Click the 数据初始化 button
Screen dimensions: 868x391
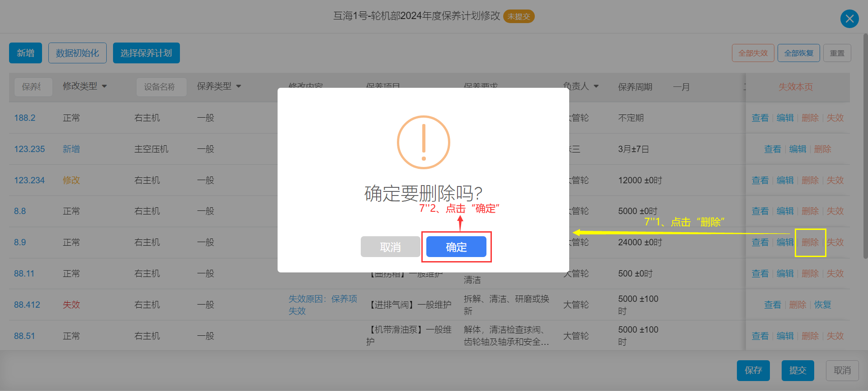[x=77, y=53]
